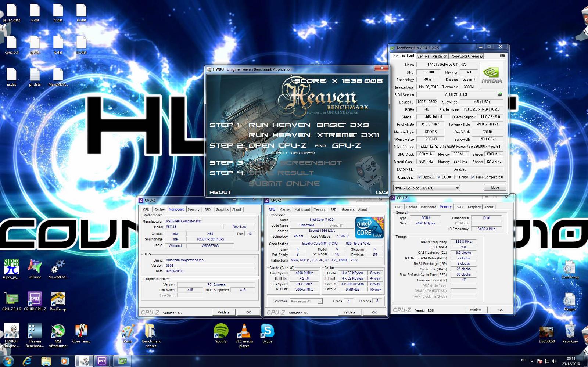The height and width of the screenshot is (367, 588).
Task: Click Validate in Mainboard CPU-Z window
Action: [x=223, y=312]
